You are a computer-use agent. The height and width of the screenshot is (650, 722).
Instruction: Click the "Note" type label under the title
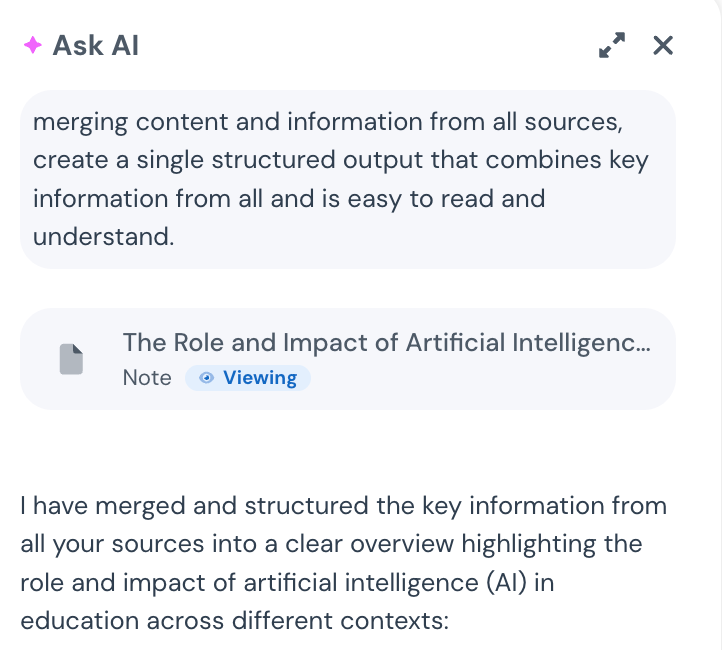click(x=147, y=378)
